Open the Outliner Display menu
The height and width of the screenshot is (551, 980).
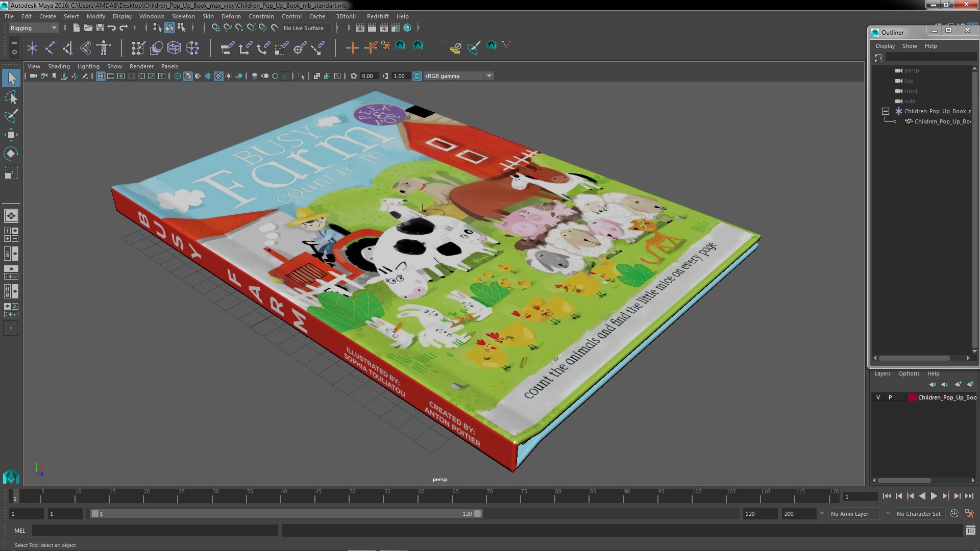point(886,46)
